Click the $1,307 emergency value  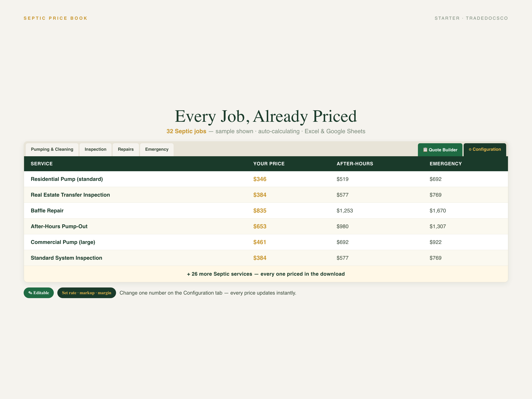point(438,226)
